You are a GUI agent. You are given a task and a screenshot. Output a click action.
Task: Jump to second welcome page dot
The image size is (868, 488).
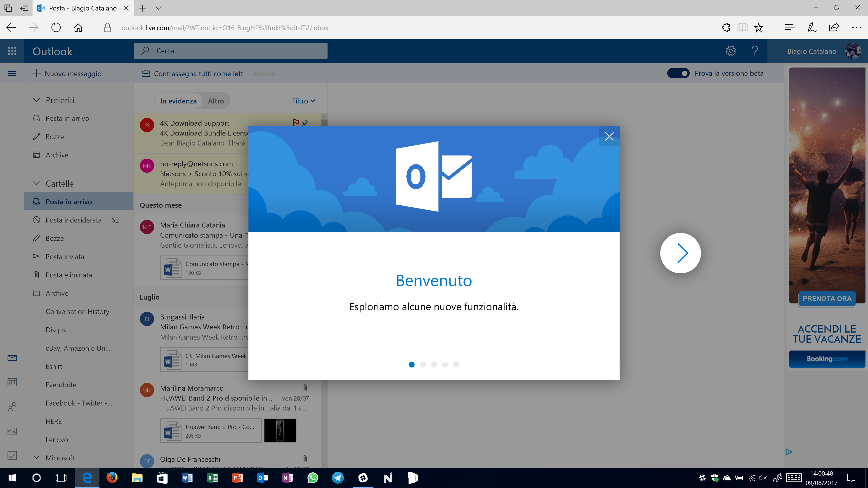tap(422, 364)
